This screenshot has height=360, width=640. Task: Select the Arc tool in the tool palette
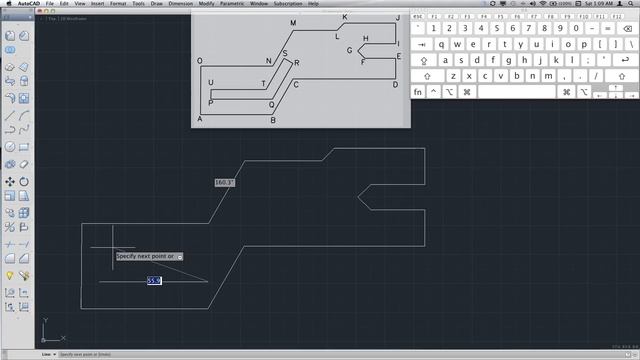(x=24, y=116)
